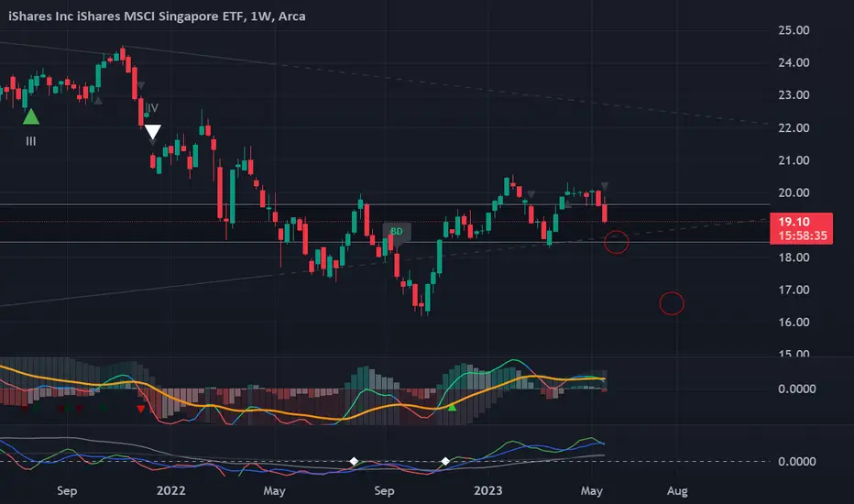Click the III wave label text
This screenshot has width=854, height=504.
[x=31, y=142]
